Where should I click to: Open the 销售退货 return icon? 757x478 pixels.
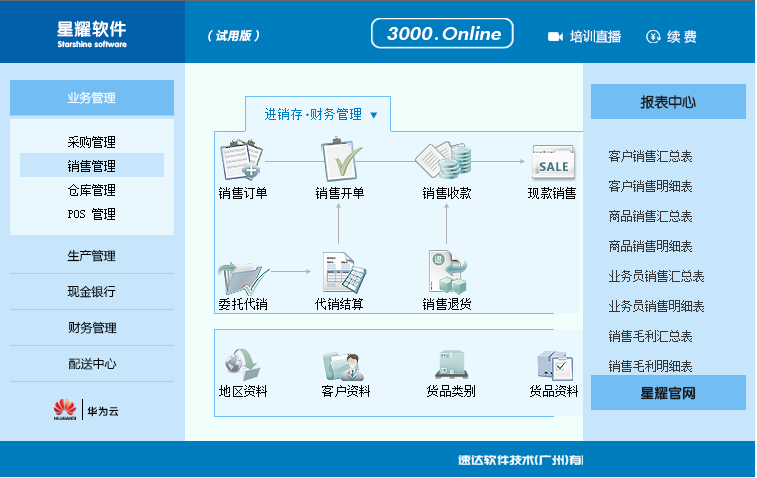pos(448,272)
